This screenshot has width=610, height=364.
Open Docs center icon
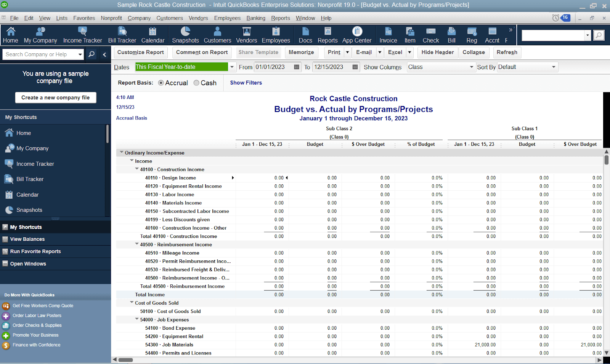click(305, 35)
